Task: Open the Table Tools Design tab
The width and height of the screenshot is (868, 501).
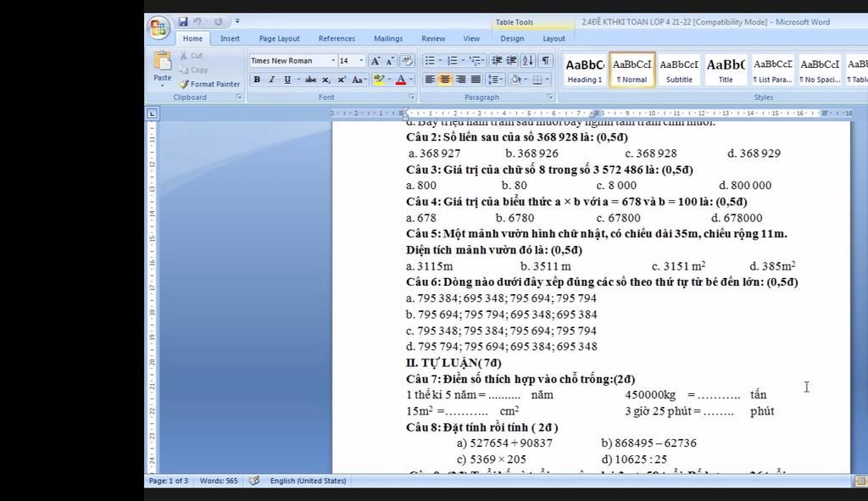Action: (512, 38)
